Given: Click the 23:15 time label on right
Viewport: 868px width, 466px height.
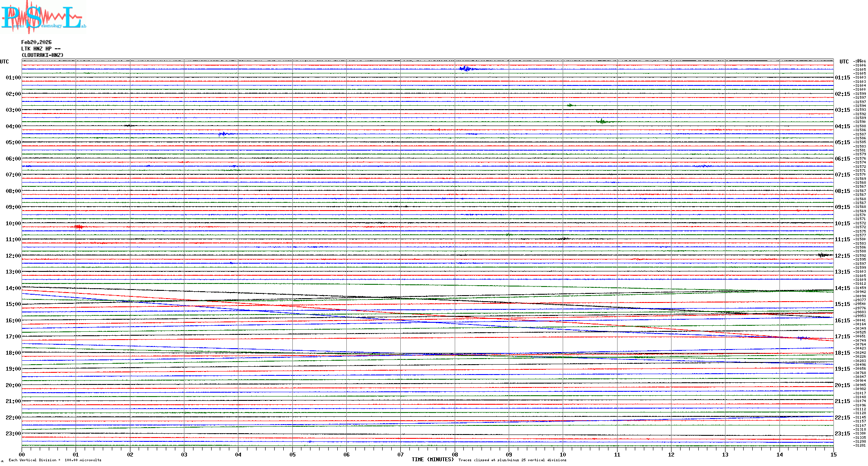Looking at the screenshot, I should click(842, 434).
